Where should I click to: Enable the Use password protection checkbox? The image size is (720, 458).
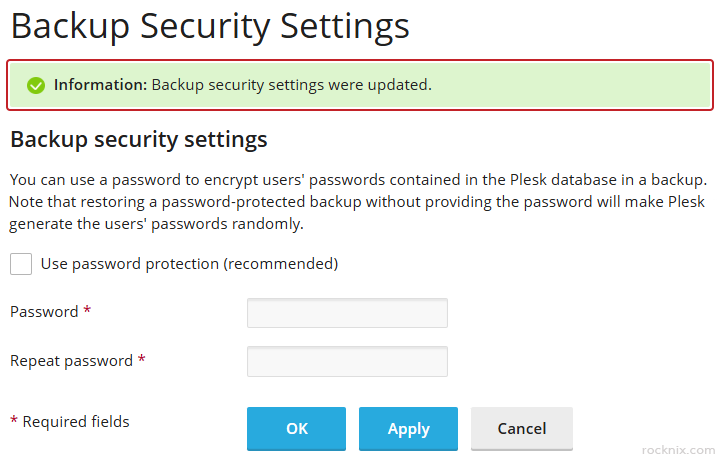(x=21, y=264)
